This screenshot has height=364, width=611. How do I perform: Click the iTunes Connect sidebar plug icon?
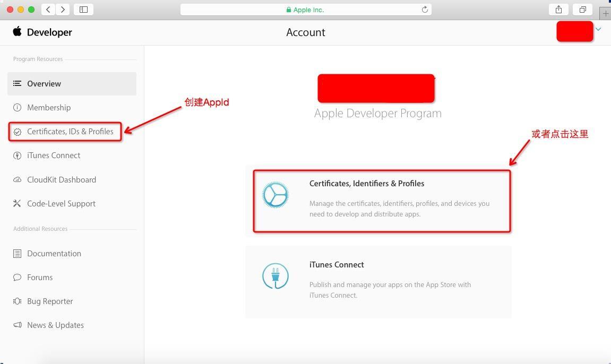tap(17, 155)
